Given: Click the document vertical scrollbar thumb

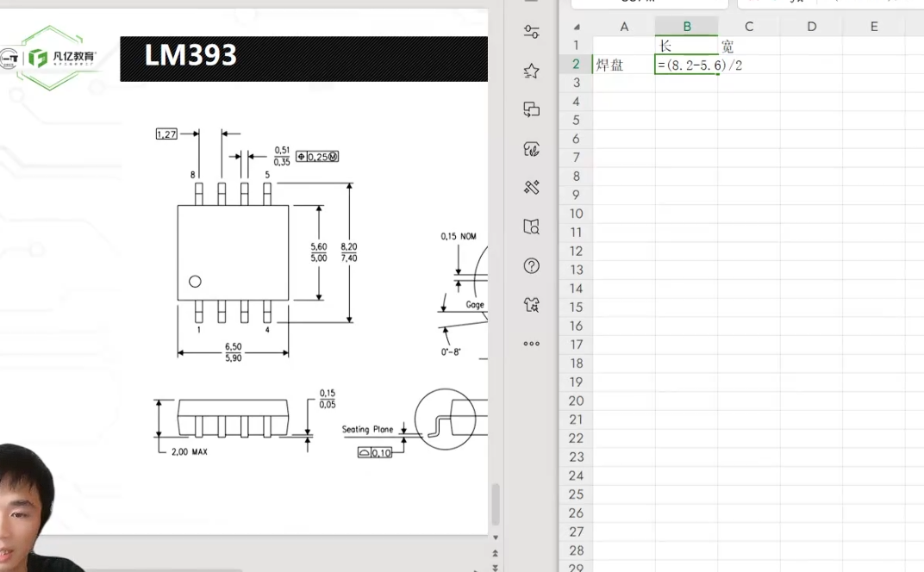Looking at the screenshot, I should pos(496,505).
